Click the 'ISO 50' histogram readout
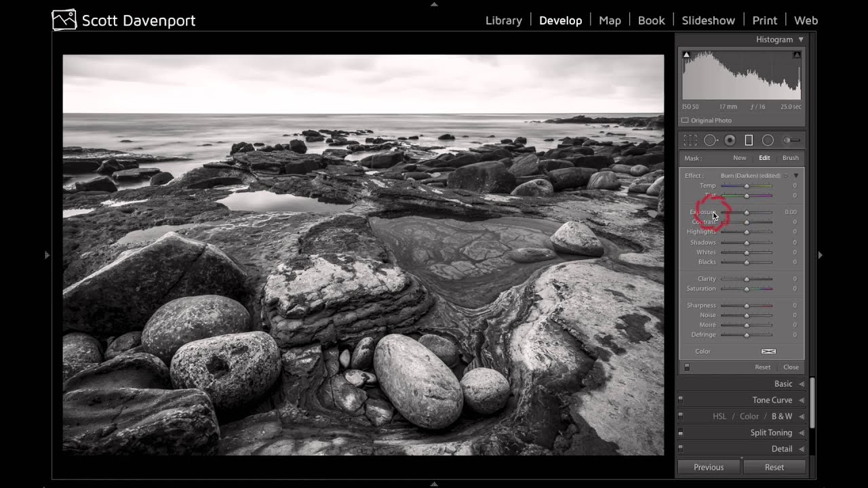The height and width of the screenshot is (488, 868). pos(690,106)
